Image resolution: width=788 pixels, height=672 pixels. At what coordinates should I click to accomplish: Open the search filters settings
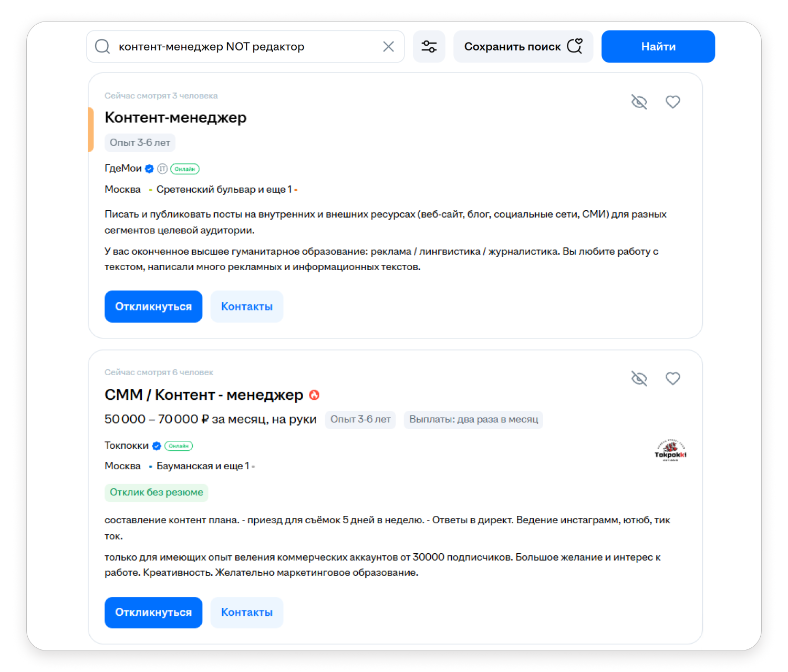click(x=429, y=47)
